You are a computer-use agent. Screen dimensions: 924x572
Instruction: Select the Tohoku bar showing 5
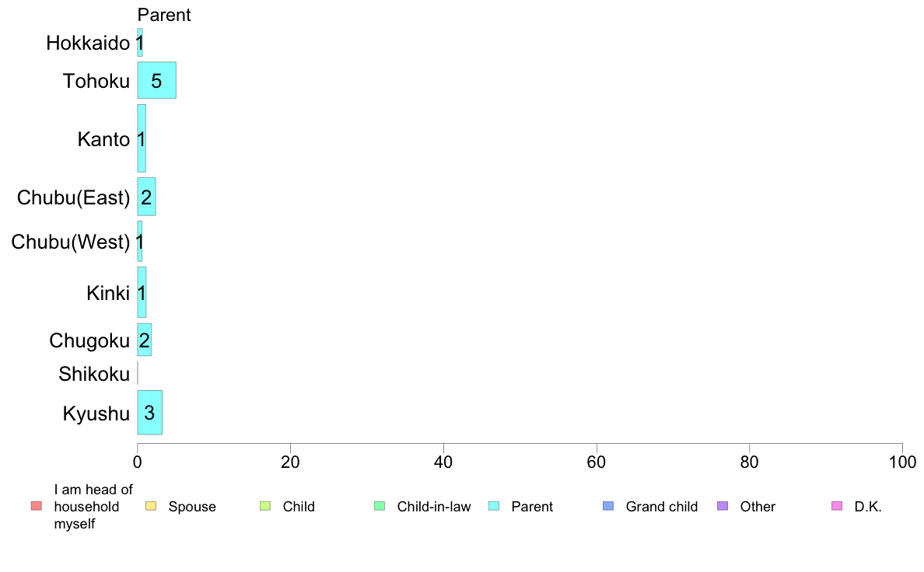[x=157, y=80]
